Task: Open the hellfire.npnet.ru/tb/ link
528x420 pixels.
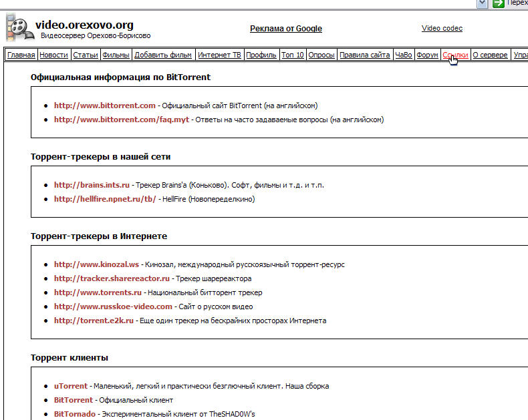Action: click(x=105, y=199)
